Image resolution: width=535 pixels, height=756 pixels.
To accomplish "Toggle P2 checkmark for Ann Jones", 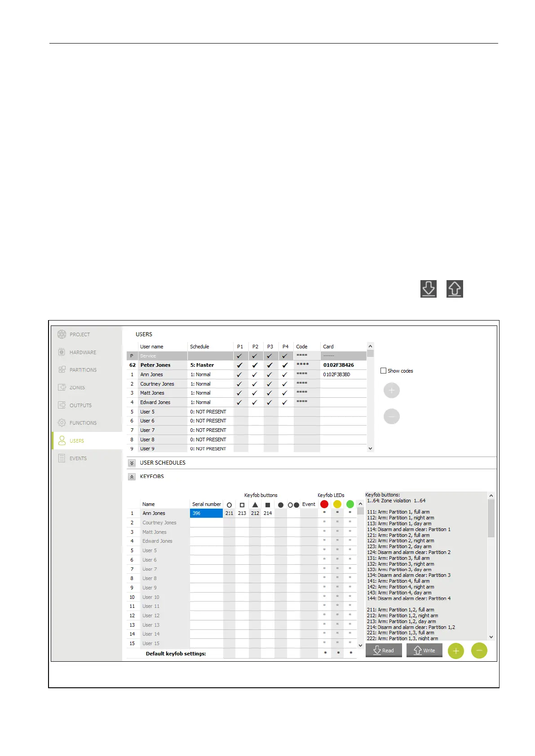I will (x=255, y=374).
